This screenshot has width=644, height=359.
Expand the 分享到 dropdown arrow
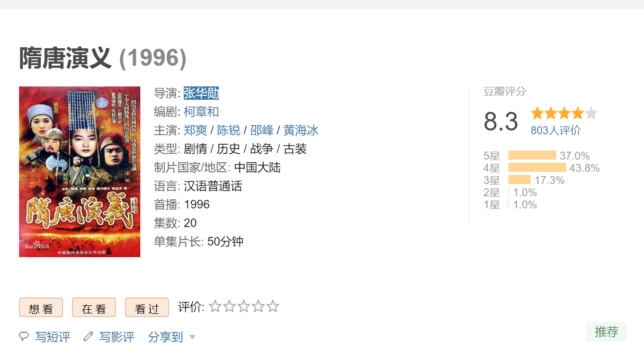click(192, 337)
